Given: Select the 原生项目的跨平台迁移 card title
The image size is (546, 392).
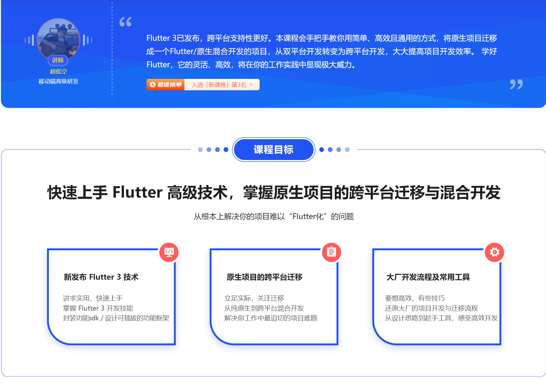Looking at the screenshot, I should click(x=265, y=277).
